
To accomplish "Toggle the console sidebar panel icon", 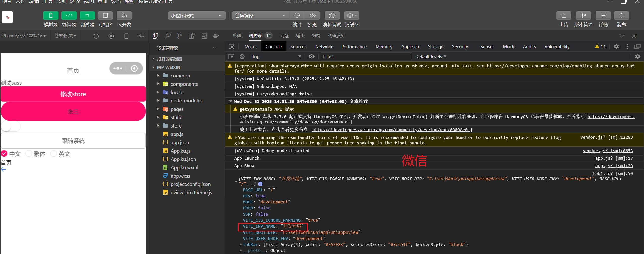I will click(231, 57).
